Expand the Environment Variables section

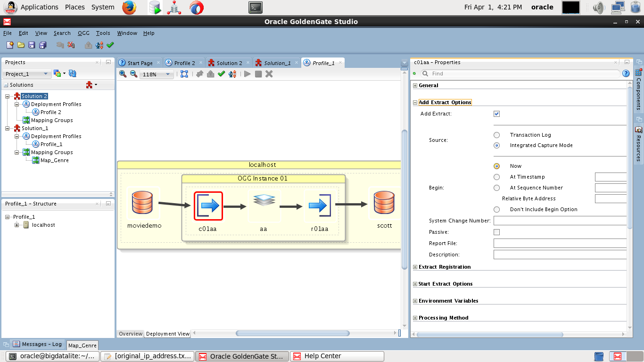[415, 301]
